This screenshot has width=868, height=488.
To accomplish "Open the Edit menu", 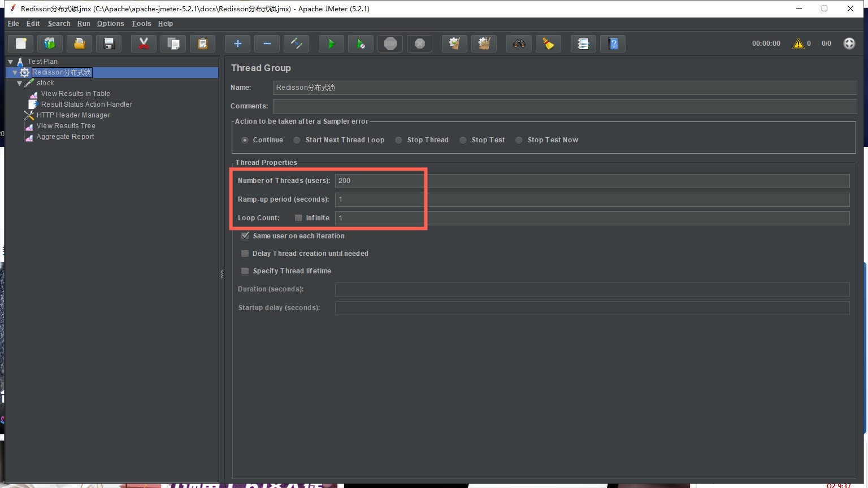I will 33,24.
